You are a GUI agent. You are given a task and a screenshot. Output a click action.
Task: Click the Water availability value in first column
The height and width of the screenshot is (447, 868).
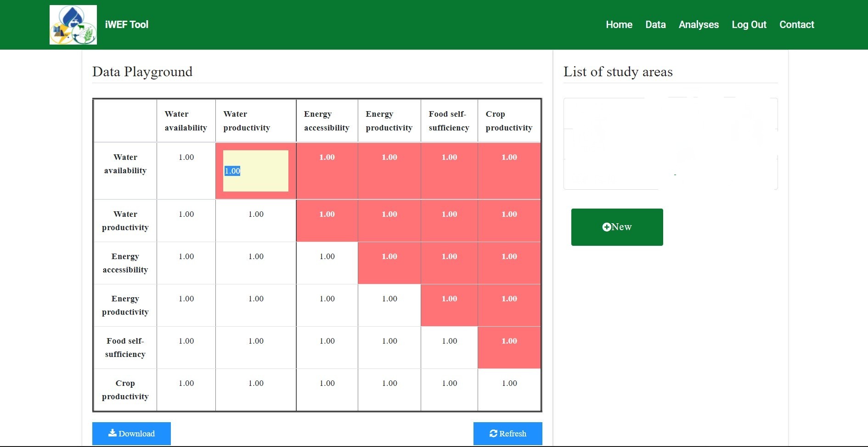tap(186, 157)
